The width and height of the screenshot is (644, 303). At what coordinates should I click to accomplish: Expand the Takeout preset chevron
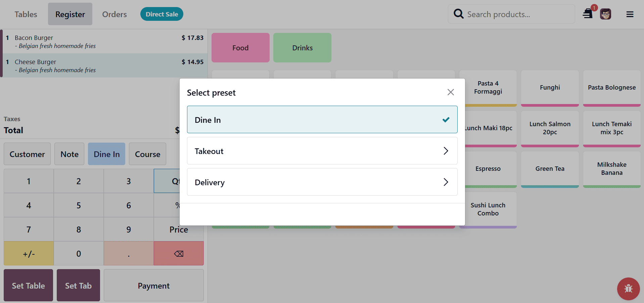click(446, 151)
